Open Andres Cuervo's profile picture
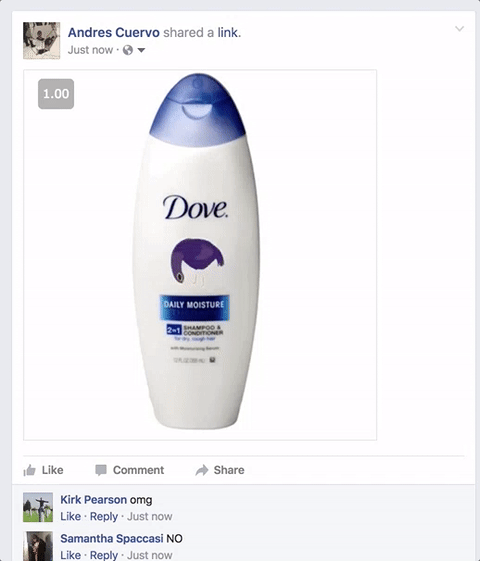Viewport: 480px width, 561px height. pos(41,40)
